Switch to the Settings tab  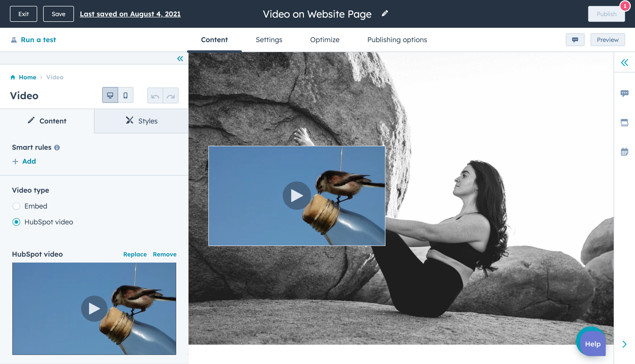(269, 40)
